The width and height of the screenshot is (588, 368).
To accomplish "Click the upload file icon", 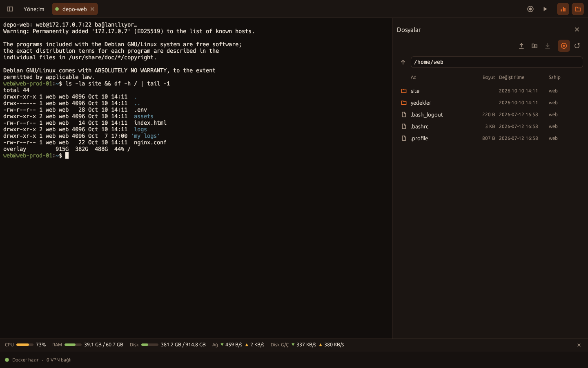I will [521, 46].
